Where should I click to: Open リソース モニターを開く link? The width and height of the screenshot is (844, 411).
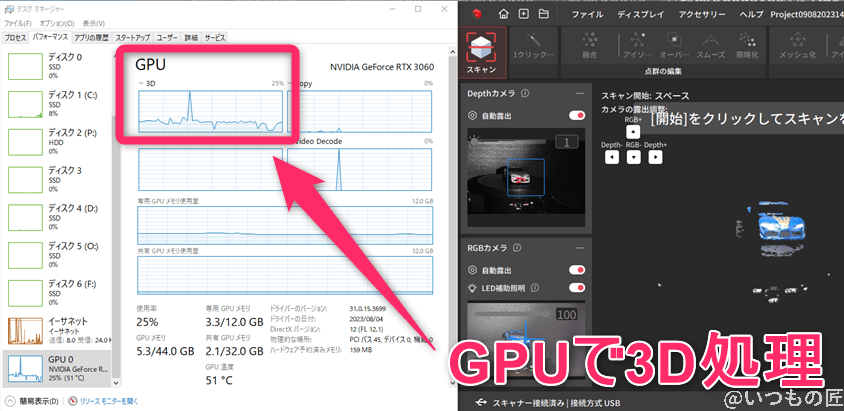pos(109,401)
